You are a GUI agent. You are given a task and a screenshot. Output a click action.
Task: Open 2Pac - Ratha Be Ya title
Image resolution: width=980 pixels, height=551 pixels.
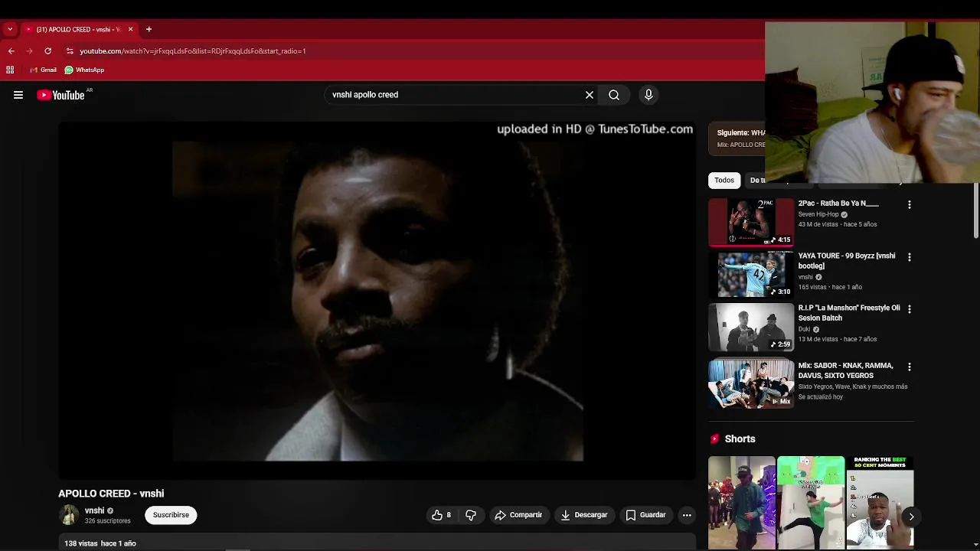[x=838, y=204]
